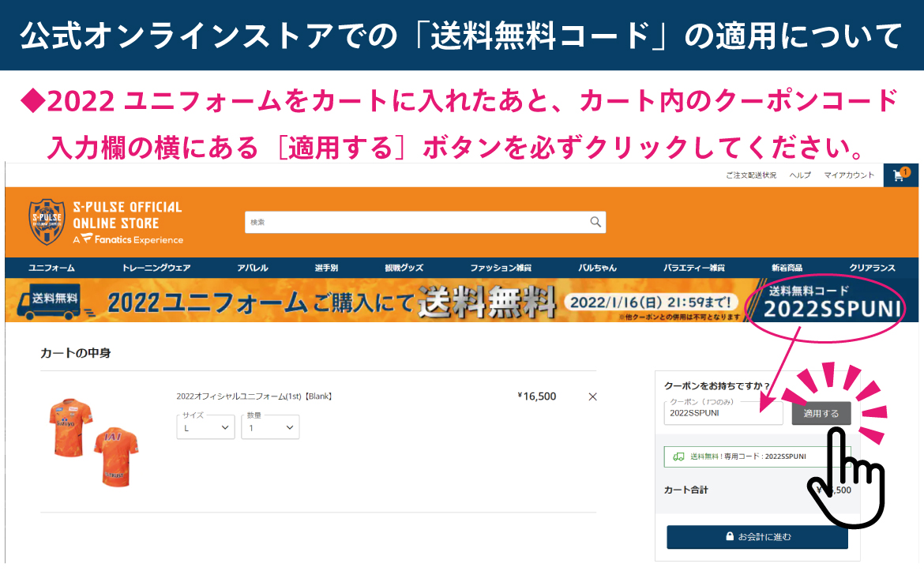Click the shopping cart icon
The image size is (924, 571).
(x=900, y=175)
